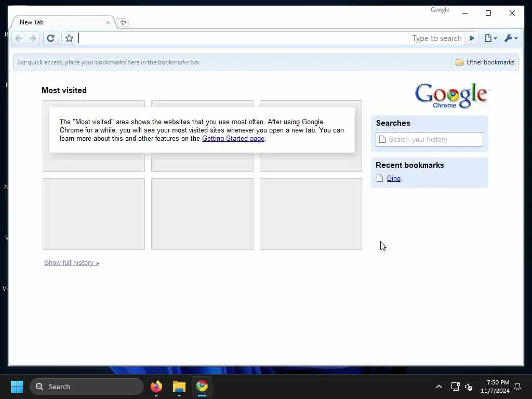
Task: Open the notifications bell icon
Action: coord(517,387)
